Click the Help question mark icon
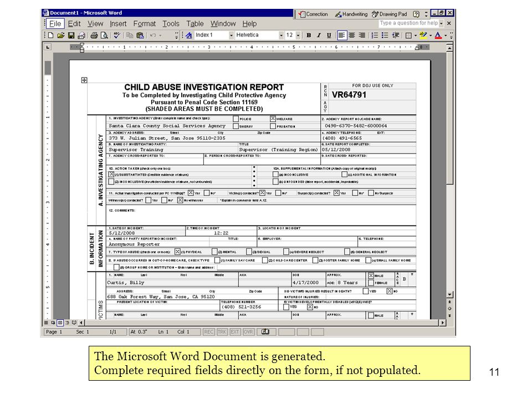The width and height of the screenshot is (532, 399). (x=416, y=14)
